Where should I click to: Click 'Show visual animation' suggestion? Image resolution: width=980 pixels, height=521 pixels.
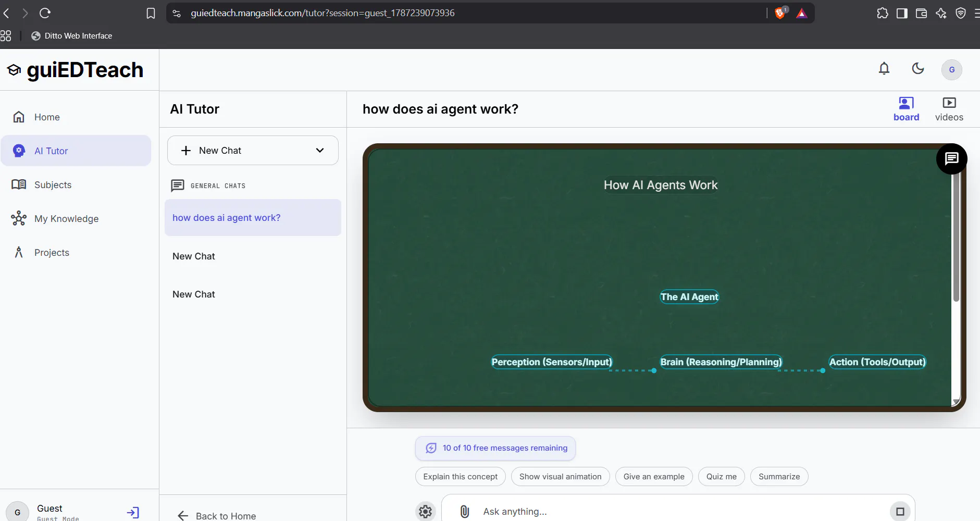[561, 477]
